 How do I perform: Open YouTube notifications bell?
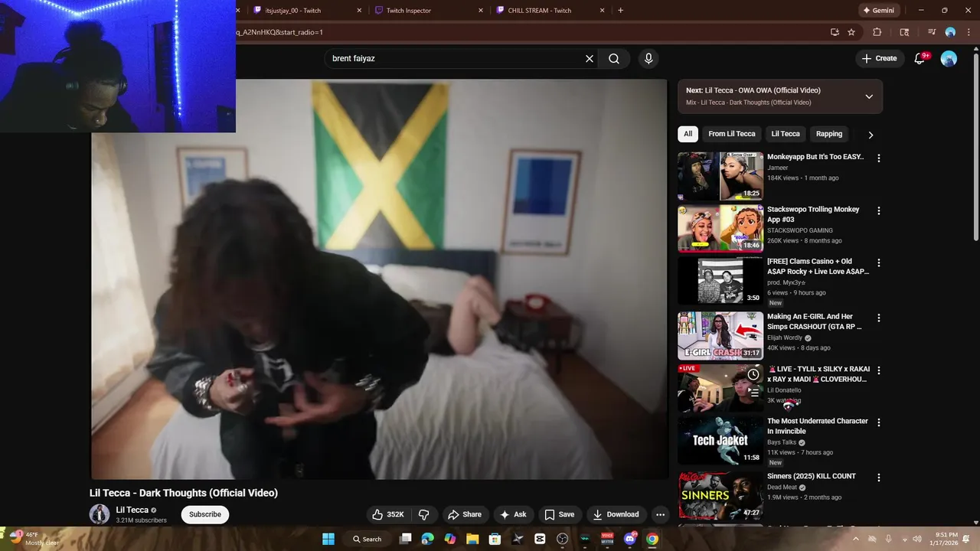click(920, 58)
